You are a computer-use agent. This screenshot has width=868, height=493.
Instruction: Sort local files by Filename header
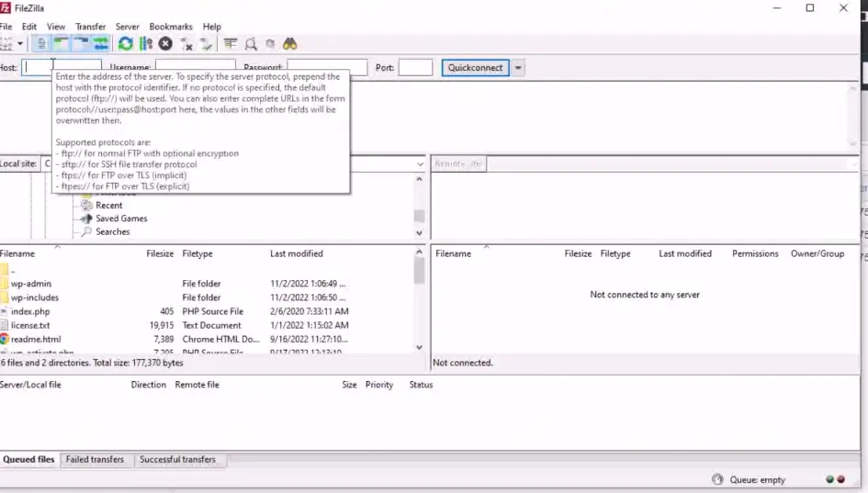point(17,253)
